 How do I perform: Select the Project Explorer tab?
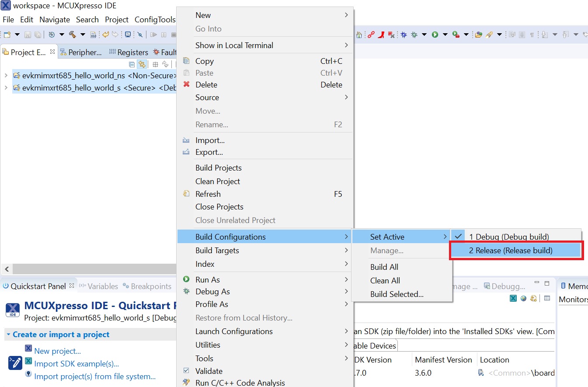(x=28, y=52)
